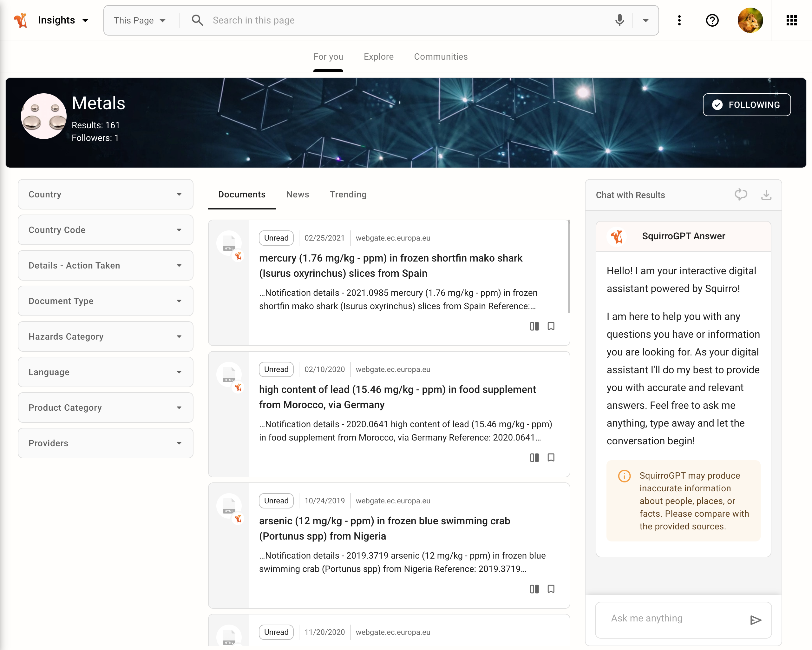
Task: Select the News tab
Action: pyautogui.click(x=298, y=195)
